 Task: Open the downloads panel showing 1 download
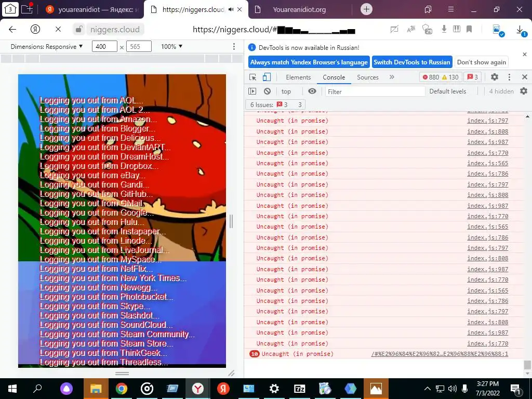(x=521, y=31)
